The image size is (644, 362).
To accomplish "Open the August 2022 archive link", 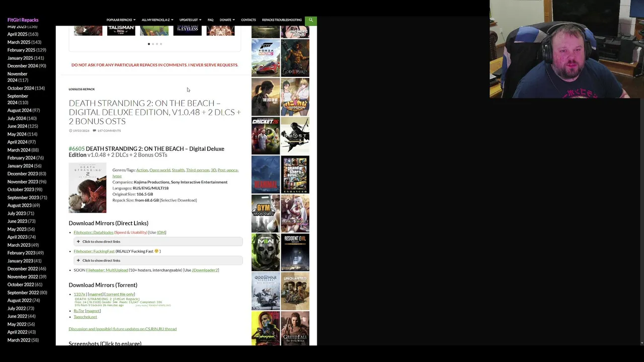I will [x=19, y=300].
